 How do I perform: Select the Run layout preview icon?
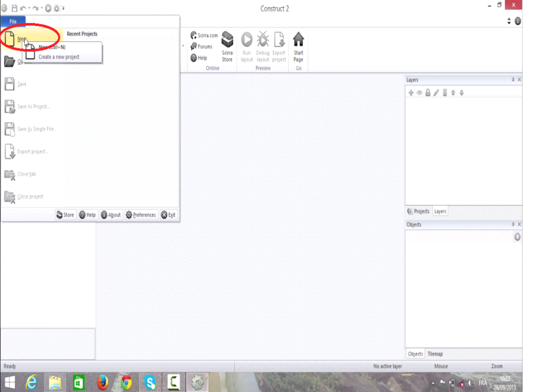click(x=246, y=38)
